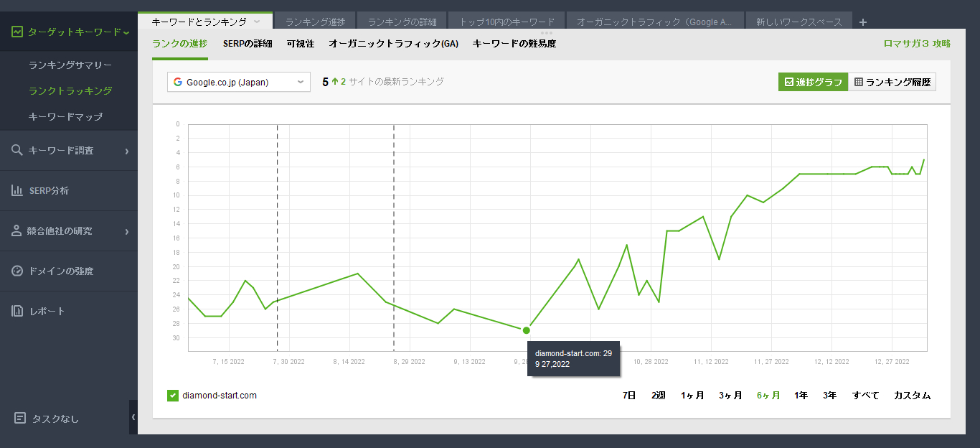Uncheck the diamond-start.com legend checkbox
This screenshot has width=980, height=448.
172,396
